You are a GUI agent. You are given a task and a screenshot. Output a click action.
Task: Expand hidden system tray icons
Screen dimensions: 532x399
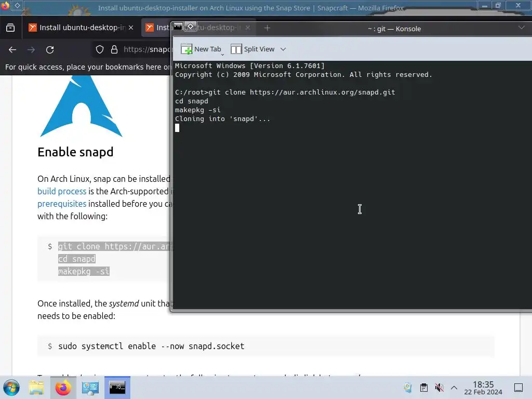[454, 388]
